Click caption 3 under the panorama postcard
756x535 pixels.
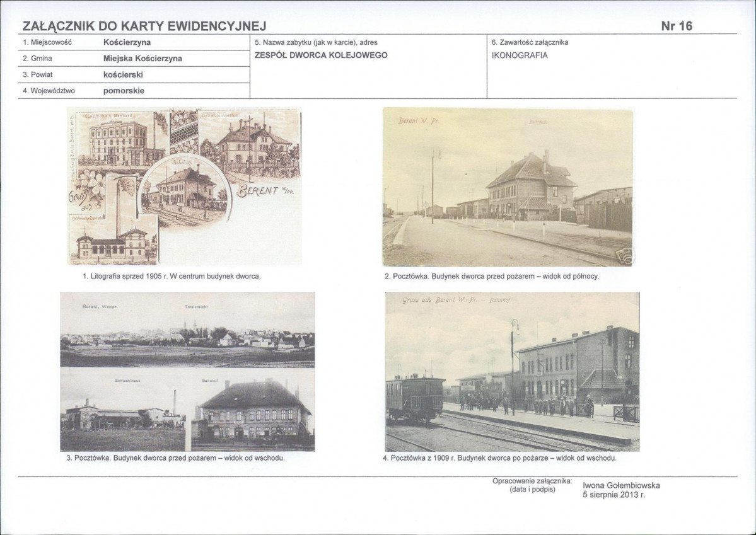(175, 458)
